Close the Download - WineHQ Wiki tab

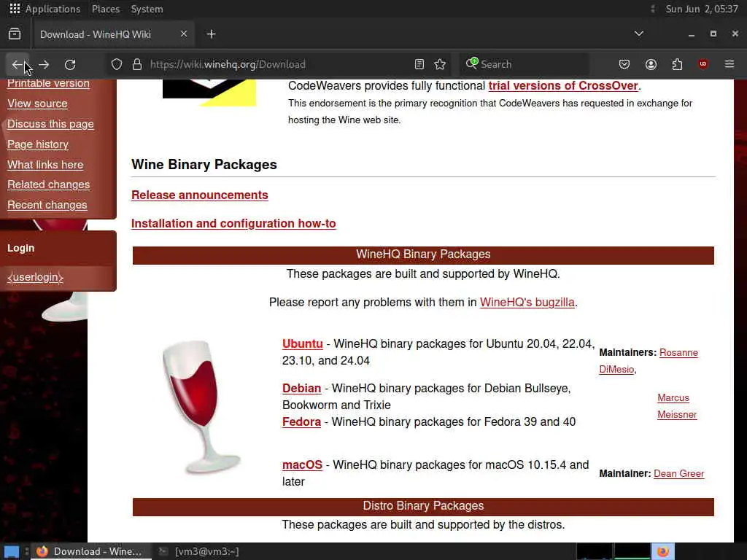pyautogui.click(x=184, y=34)
